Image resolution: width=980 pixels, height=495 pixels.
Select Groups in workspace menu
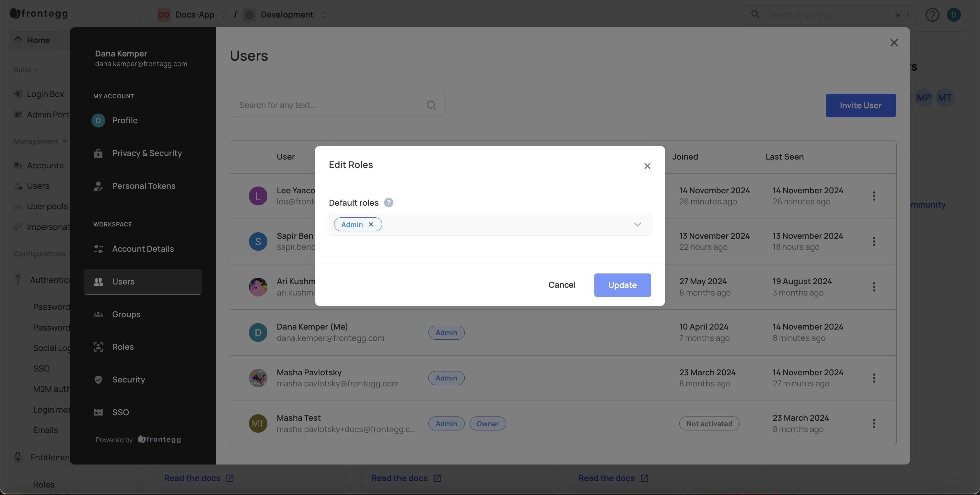(x=126, y=314)
